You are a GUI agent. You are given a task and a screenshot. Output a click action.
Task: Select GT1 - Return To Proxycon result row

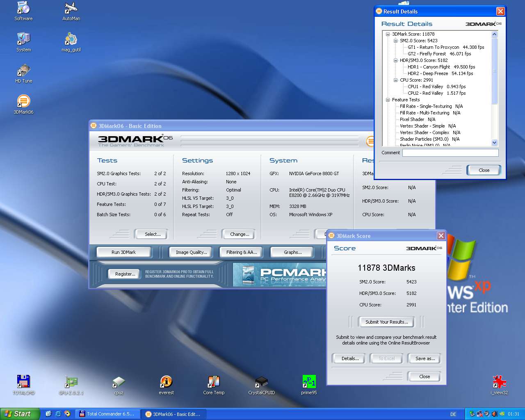pos(446,47)
